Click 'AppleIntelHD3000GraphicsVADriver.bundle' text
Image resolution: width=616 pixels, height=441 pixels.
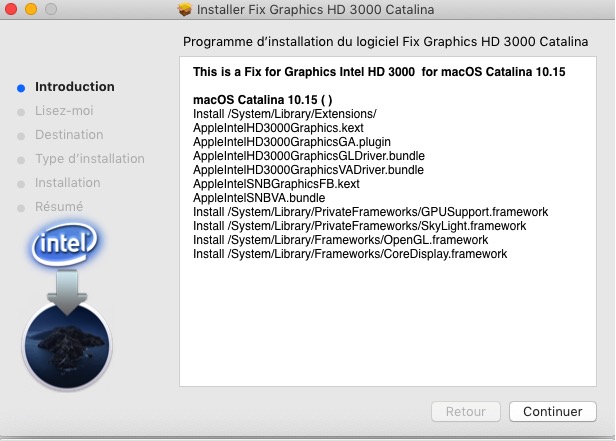(x=308, y=170)
